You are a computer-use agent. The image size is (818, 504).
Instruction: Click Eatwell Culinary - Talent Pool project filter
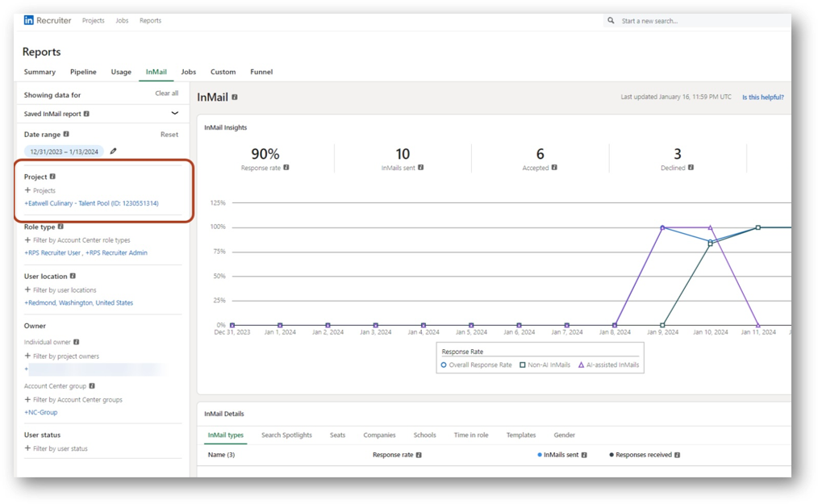91,203
